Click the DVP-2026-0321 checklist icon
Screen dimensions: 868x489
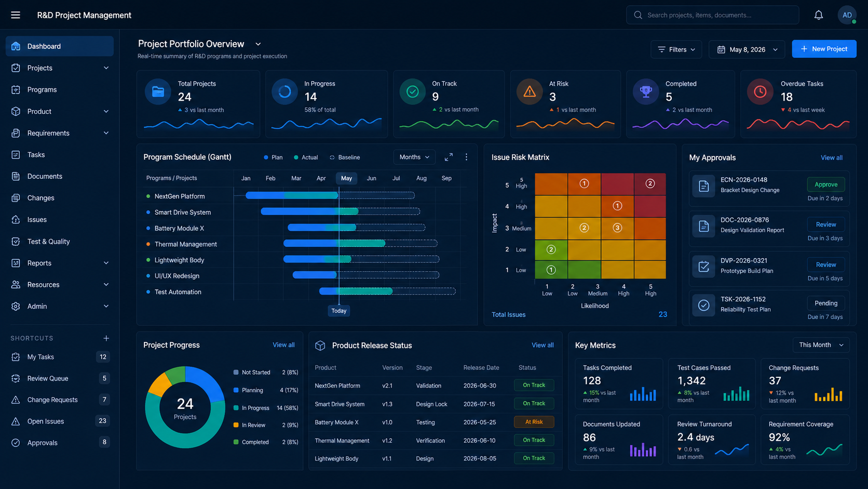click(x=703, y=267)
